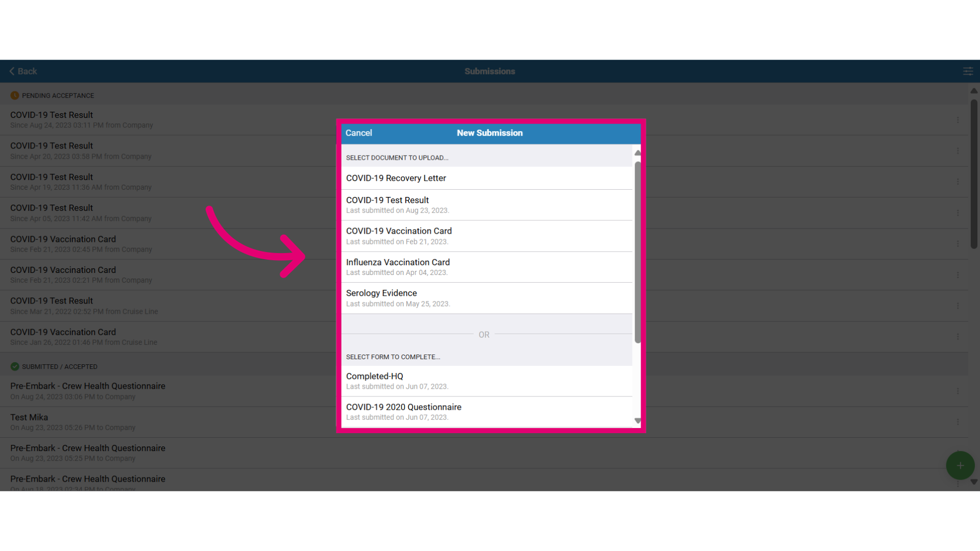Select Serology Evidence document

tap(487, 298)
